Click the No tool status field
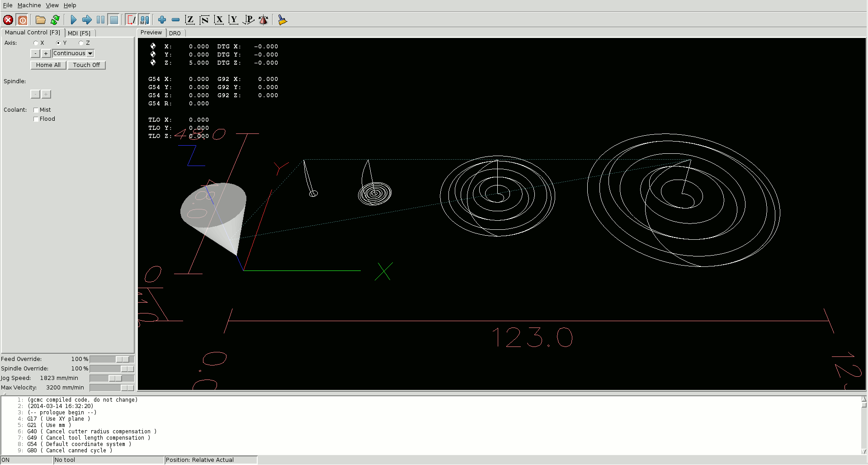Screen dimensions: 868x465 pos(108,460)
